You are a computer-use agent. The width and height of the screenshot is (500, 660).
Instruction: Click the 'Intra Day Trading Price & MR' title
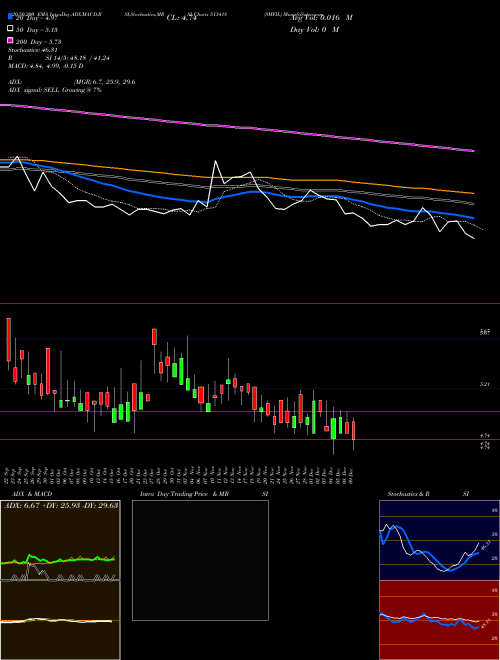[184, 494]
